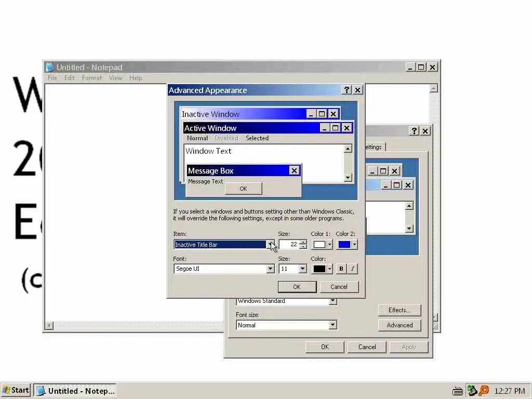Open the font Size dropdown showing 11
The height and width of the screenshot is (399, 532).
click(x=302, y=269)
